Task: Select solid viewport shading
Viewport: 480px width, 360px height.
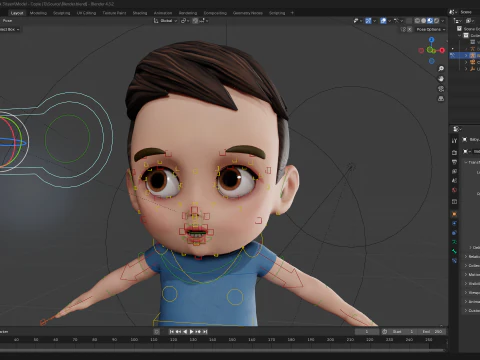Action: coord(424,21)
